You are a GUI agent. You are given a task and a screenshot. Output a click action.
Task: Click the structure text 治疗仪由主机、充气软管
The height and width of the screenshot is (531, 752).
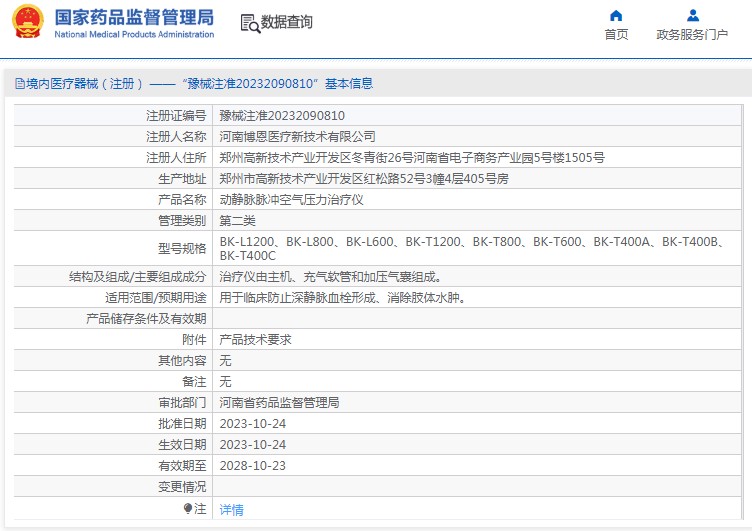[330, 277]
